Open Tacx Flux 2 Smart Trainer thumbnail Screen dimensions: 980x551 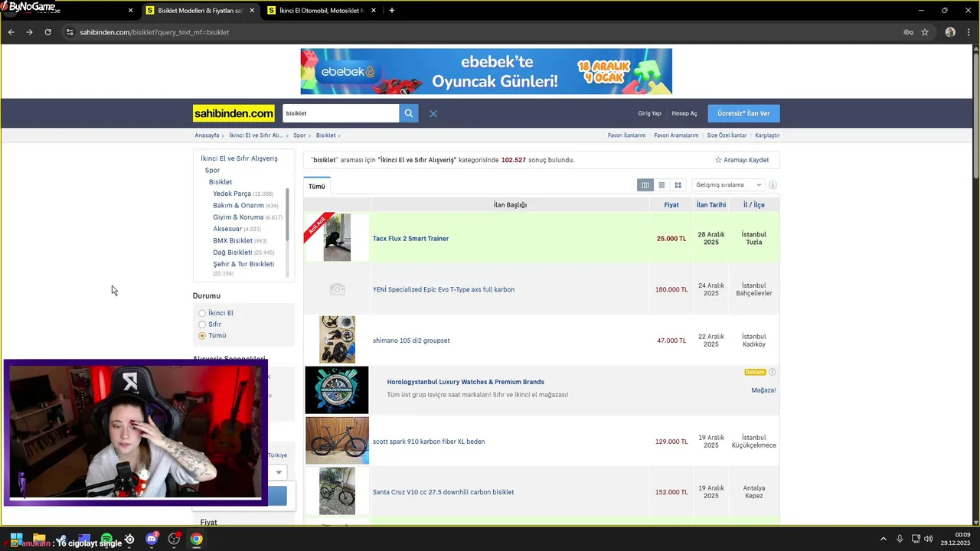coord(337,238)
